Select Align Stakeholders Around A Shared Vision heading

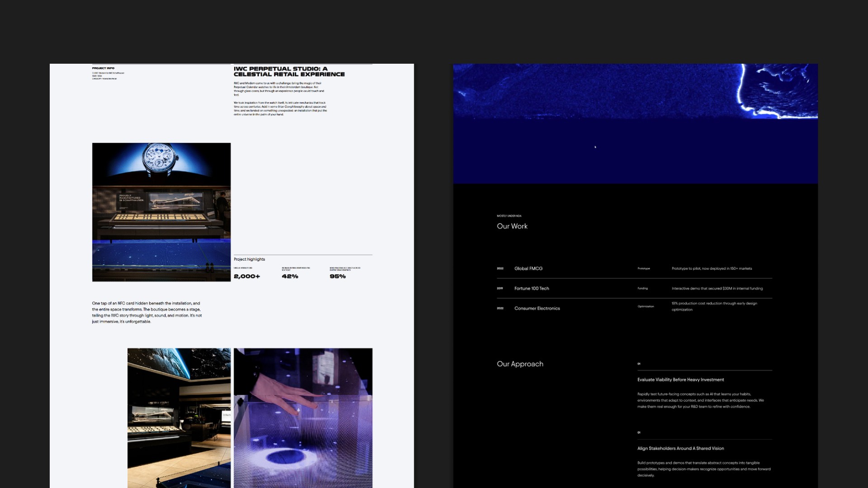680,449
